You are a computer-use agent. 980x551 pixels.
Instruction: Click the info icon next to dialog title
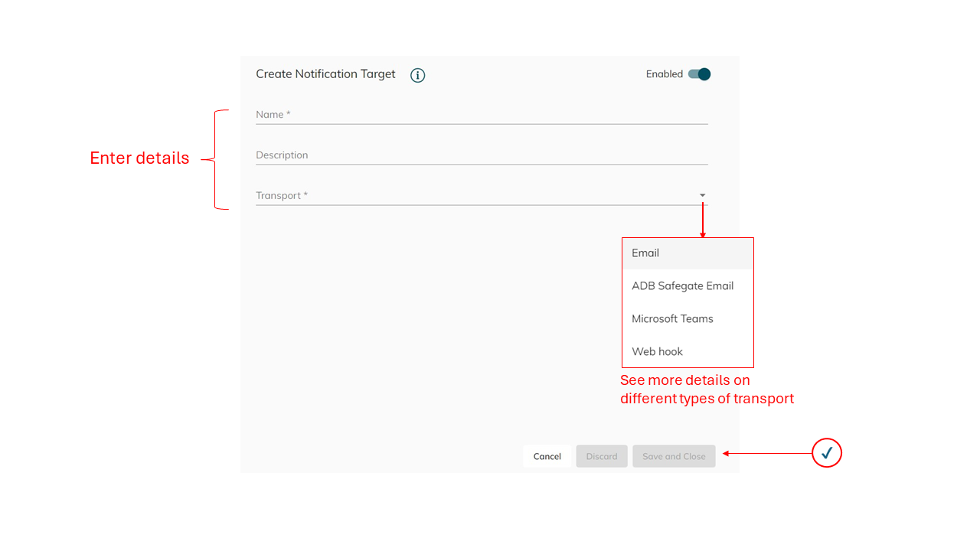click(417, 74)
